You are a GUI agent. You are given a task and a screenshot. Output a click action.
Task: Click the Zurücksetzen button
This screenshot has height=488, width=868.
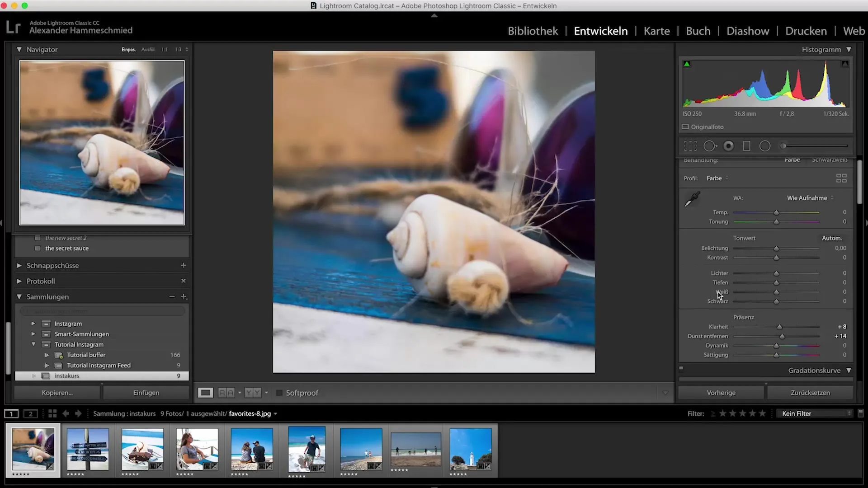coord(810,393)
